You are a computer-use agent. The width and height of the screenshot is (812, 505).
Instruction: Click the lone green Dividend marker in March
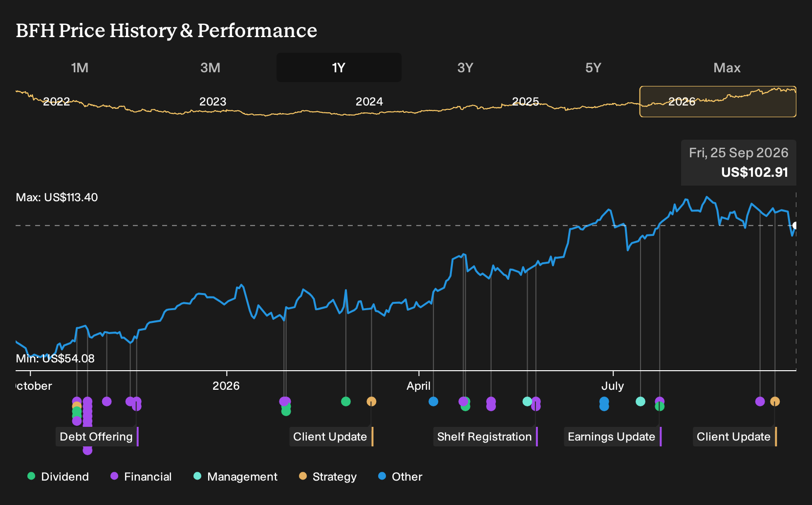pyautogui.click(x=346, y=401)
